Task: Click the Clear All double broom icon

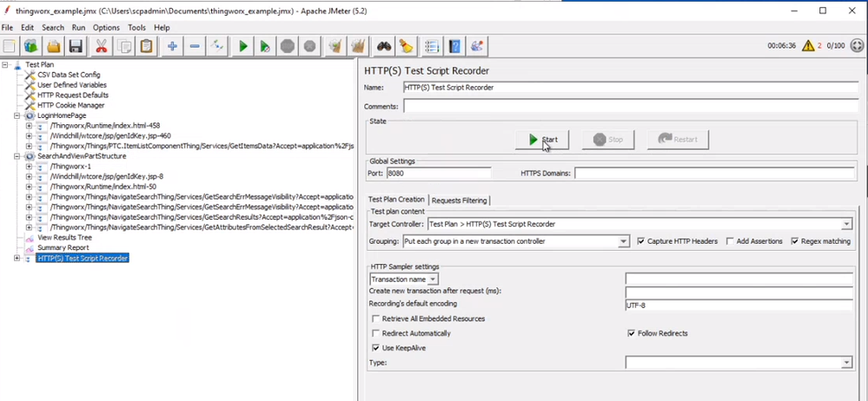Action: [x=358, y=47]
